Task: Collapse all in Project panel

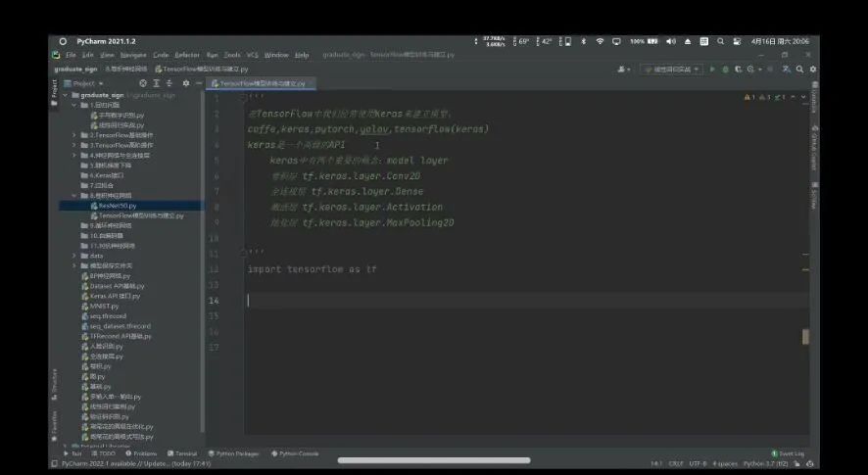Action: 169,83
